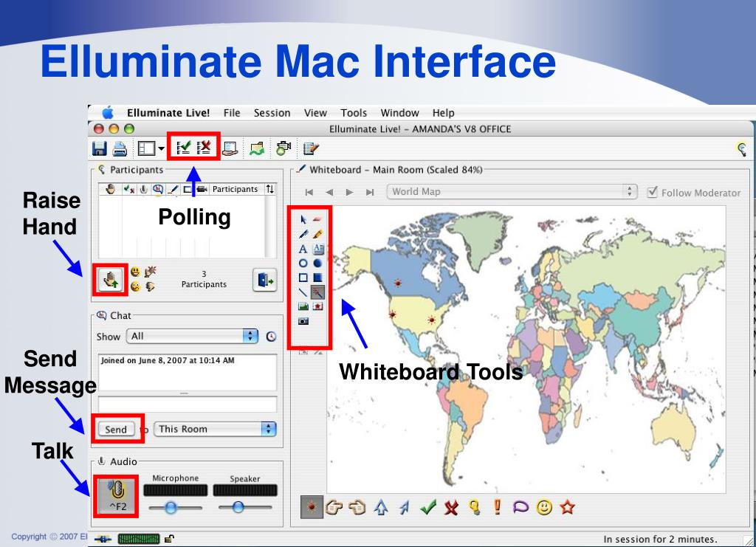Toggle the sort order arrows in Participants header
The height and width of the screenshot is (547, 756).
point(270,189)
